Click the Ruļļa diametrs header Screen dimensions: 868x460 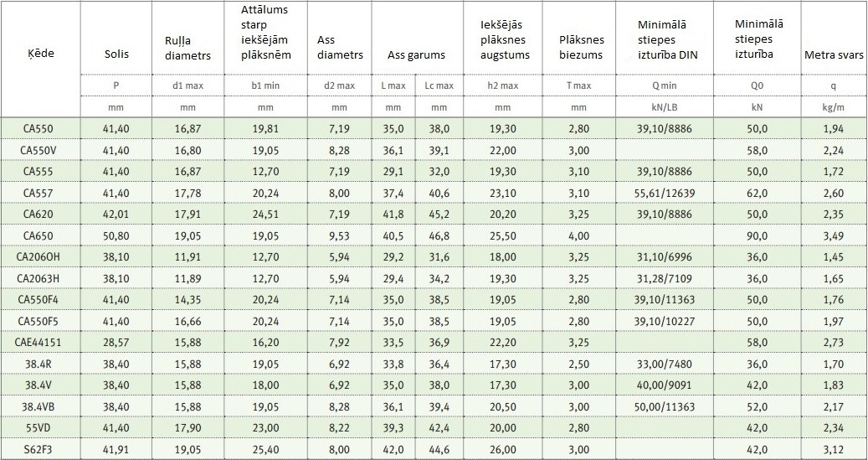(x=187, y=48)
